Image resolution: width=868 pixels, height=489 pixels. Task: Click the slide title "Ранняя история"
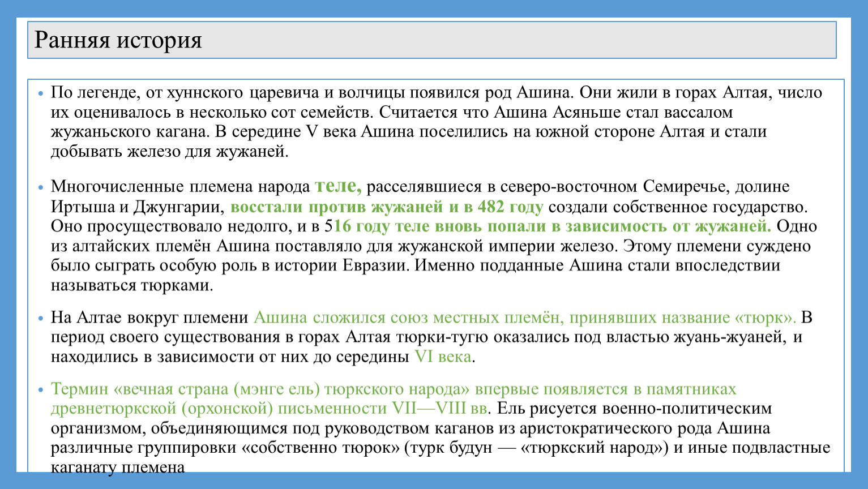coord(118,40)
